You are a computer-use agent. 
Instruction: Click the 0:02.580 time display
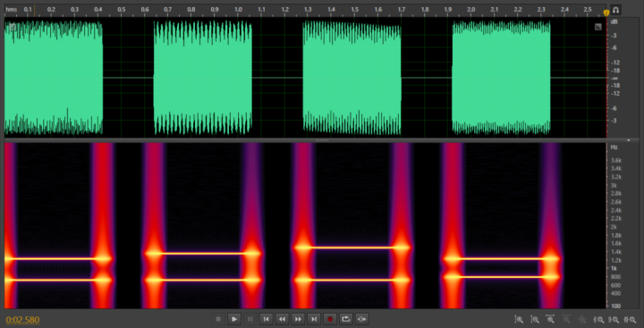[x=23, y=320]
